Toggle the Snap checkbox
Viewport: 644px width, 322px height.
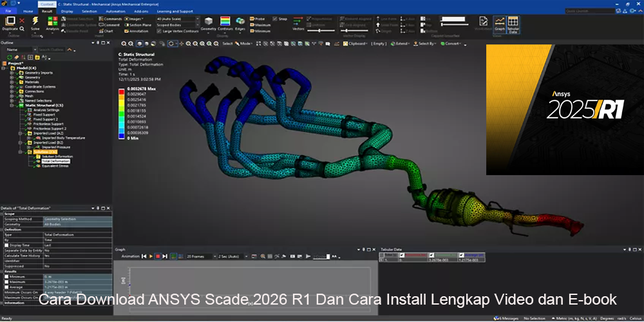tap(275, 19)
